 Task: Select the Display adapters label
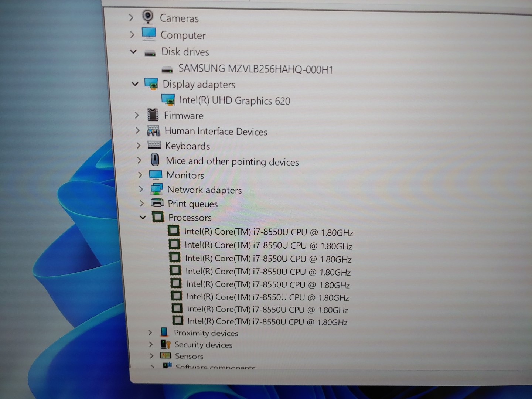pos(199,84)
